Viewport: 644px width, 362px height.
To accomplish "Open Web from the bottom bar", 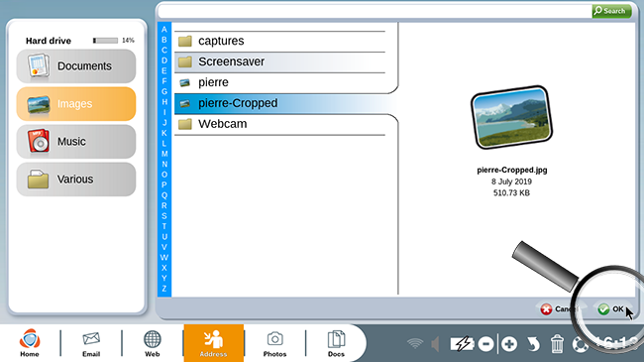I will tap(152, 343).
